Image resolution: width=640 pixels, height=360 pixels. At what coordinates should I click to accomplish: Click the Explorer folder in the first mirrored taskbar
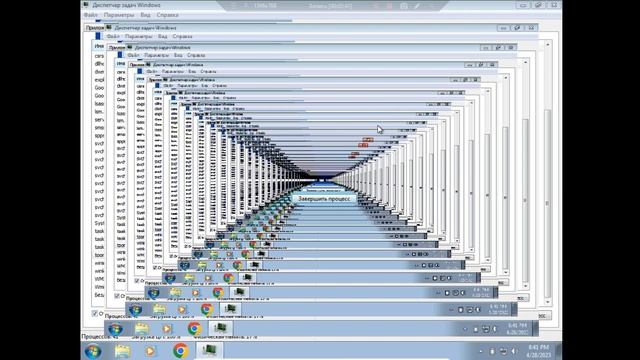[142, 329]
